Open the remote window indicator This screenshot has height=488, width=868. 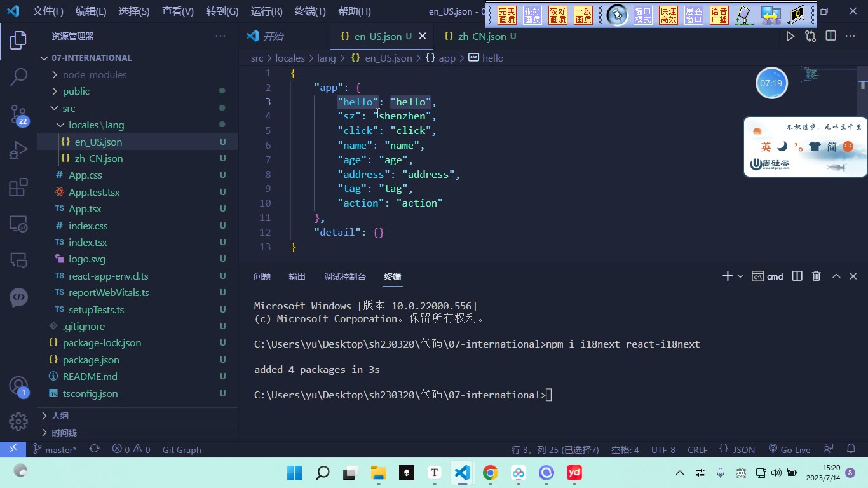click(13, 449)
